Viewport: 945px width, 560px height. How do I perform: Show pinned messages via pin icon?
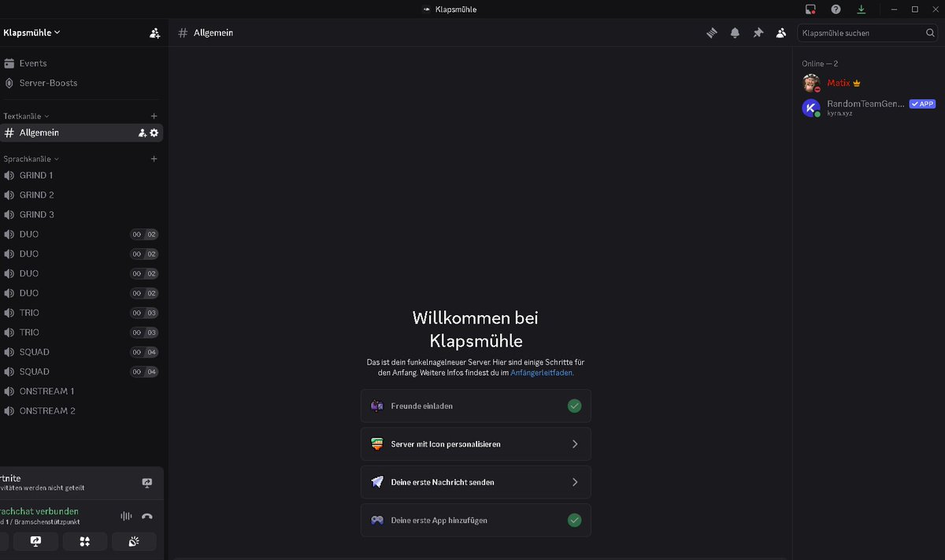tap(758, 33)
